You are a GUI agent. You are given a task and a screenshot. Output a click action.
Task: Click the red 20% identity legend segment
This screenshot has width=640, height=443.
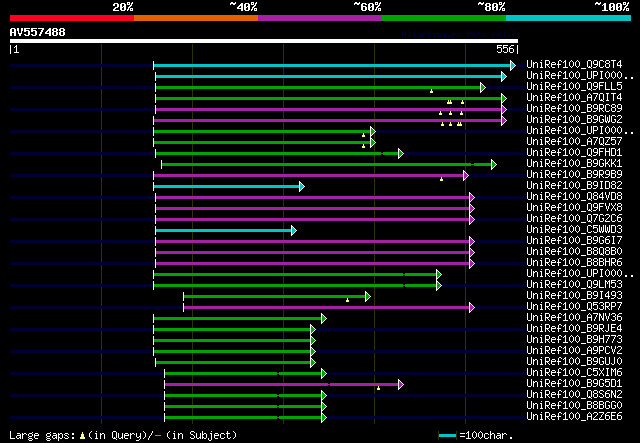point(72,18)
